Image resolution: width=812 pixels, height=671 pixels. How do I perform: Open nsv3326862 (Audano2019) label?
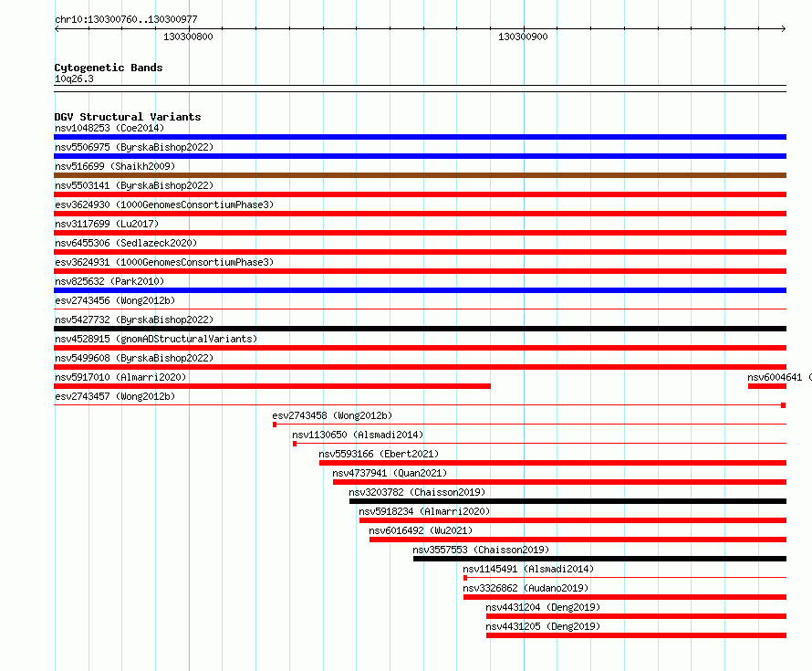pos(526,588)
